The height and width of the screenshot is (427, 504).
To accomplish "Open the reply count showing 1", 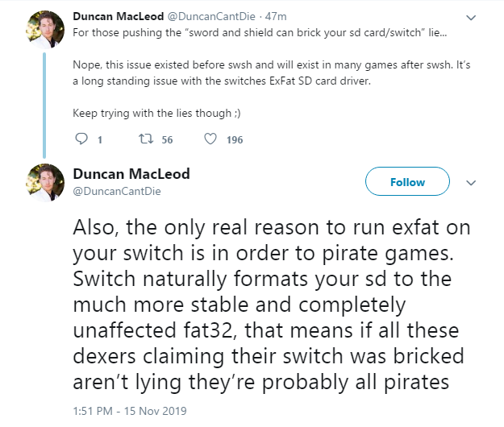I will [100, 139].
